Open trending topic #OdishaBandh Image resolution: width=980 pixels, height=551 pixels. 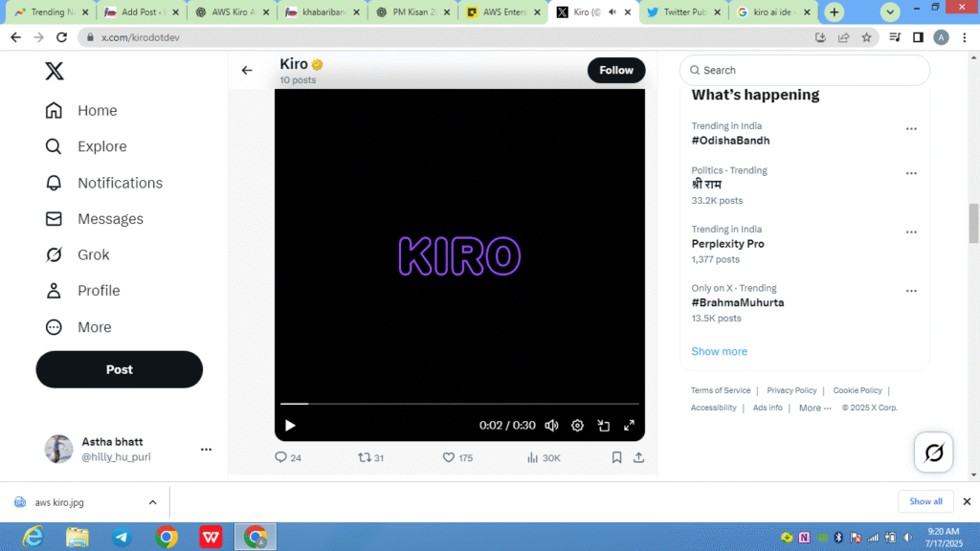pos(730,141)
